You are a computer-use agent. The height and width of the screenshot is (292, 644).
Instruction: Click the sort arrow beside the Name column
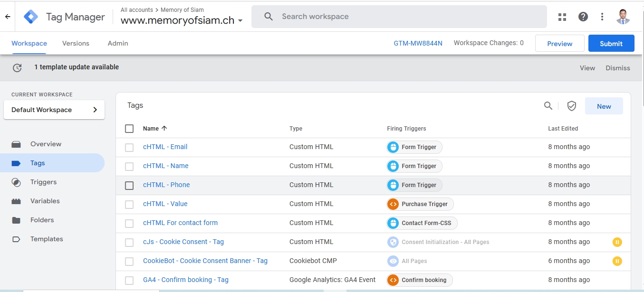tap(164, 128)
